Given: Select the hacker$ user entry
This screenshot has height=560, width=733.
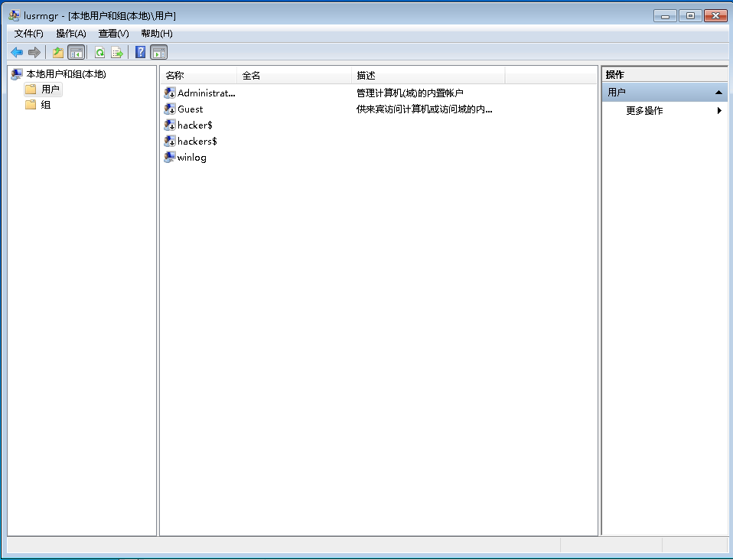Looking at the screenshot, I should click(x=194, y=125).
